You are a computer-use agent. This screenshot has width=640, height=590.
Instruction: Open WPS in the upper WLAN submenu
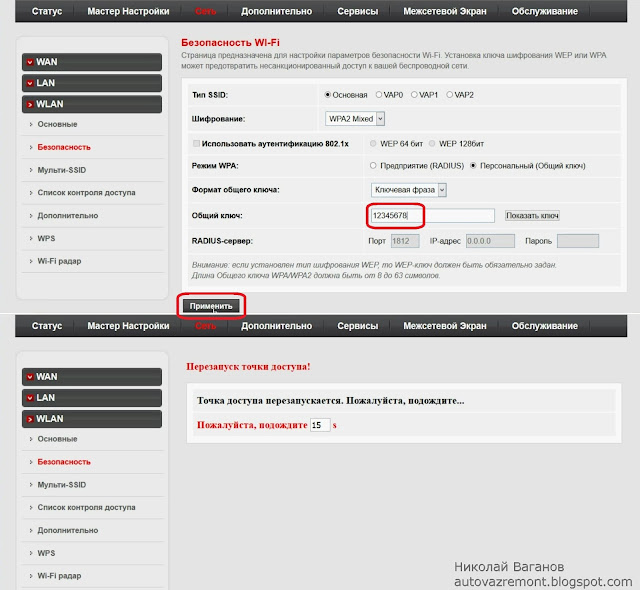[46, 238]
